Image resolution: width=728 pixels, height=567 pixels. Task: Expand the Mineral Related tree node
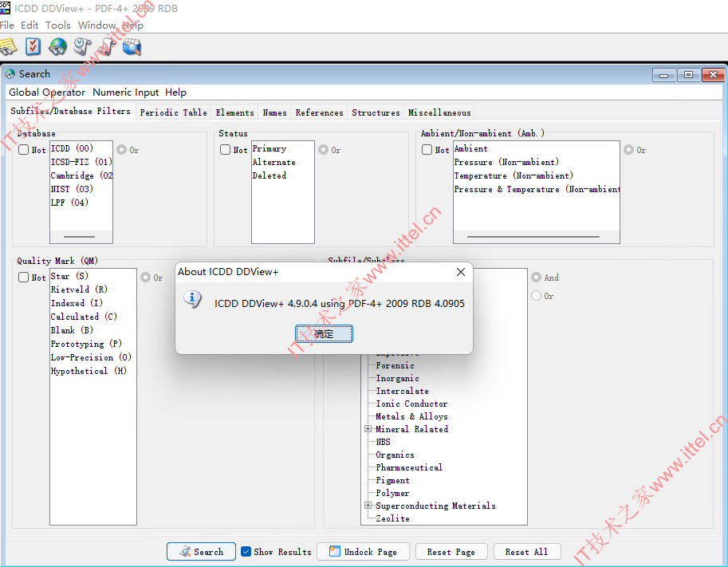368,428
